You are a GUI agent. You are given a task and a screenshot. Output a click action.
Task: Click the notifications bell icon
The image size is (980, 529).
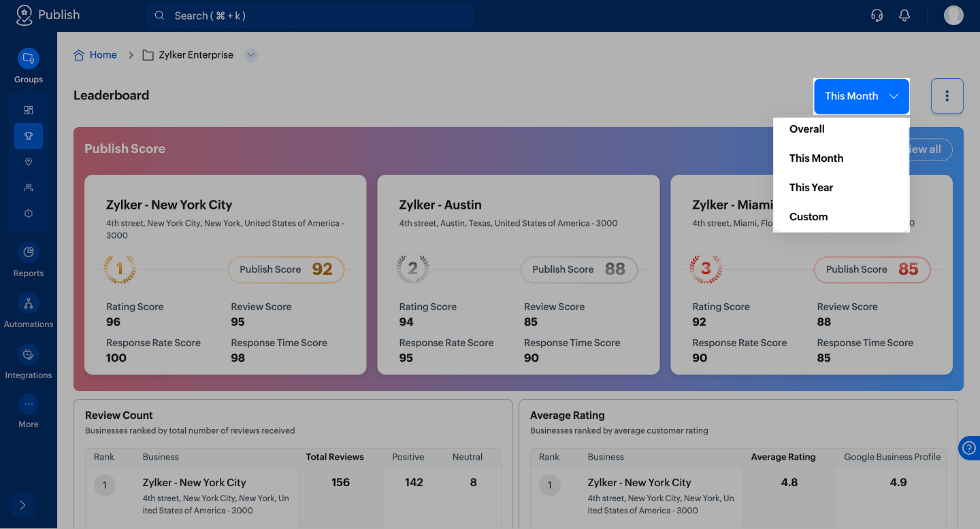(x=904, y=16)
